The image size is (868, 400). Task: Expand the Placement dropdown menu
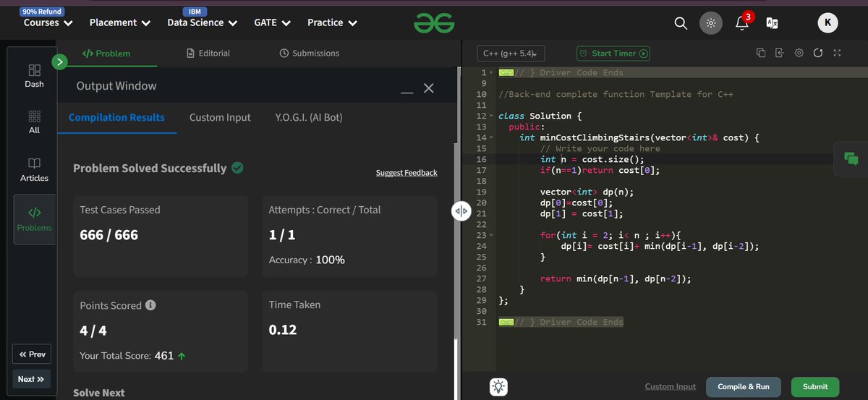pyautogui.click(x=120, y=22)
